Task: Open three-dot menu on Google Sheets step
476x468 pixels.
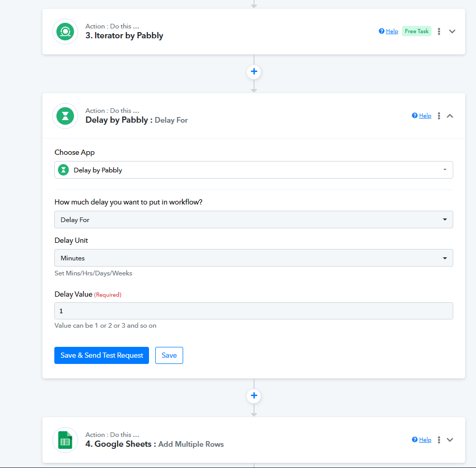Action: (439, 440)
